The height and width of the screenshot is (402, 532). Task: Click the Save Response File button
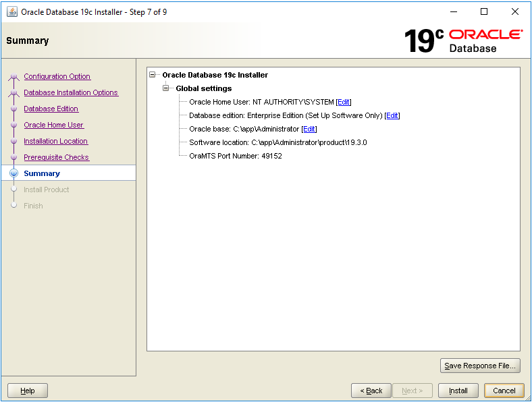click(x=480, y=366)
